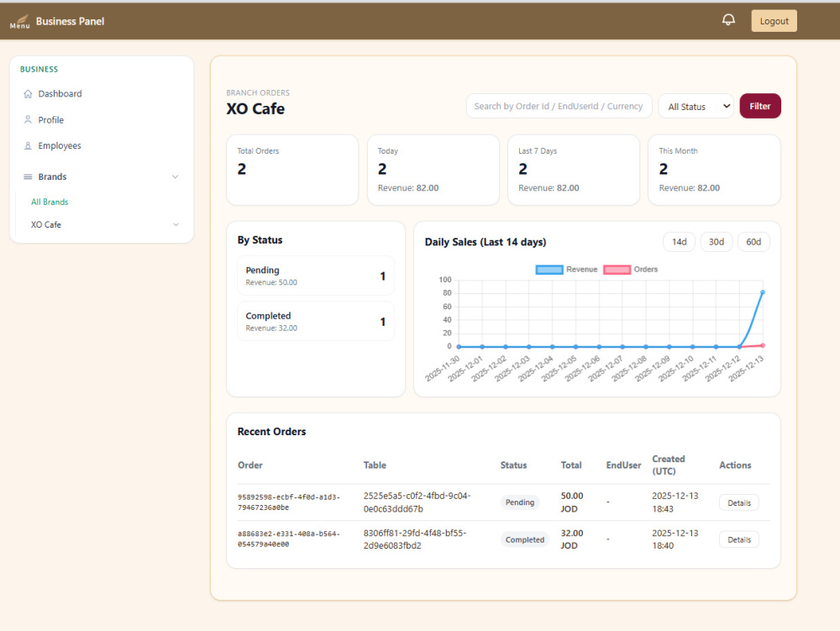Click the Status column header
840x631 pixels.
513,465
